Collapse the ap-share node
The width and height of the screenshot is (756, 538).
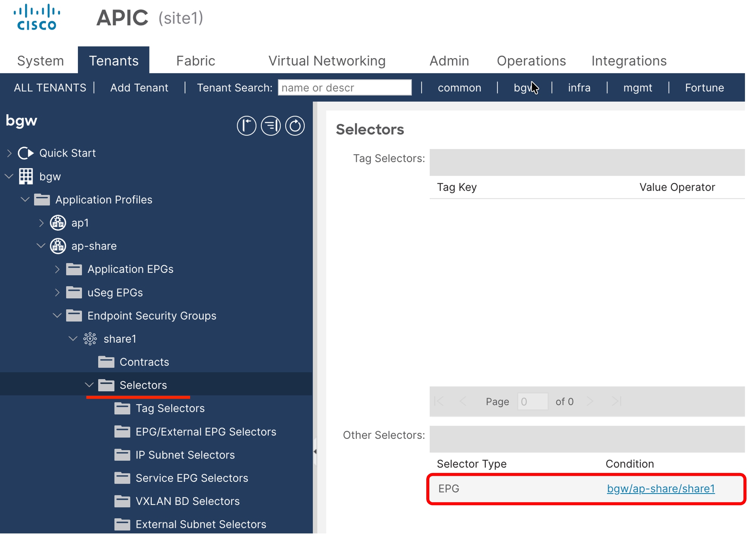pyautogui.click(x=41, y=245)
